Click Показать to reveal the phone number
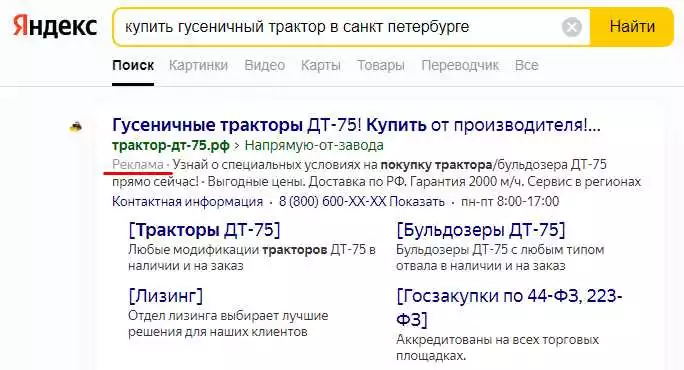 (x=417, y=202)
